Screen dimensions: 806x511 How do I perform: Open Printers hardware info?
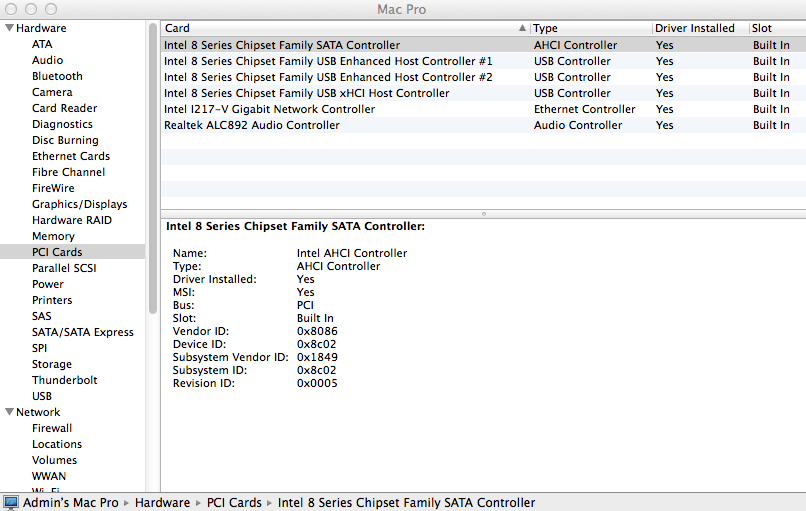52,300
